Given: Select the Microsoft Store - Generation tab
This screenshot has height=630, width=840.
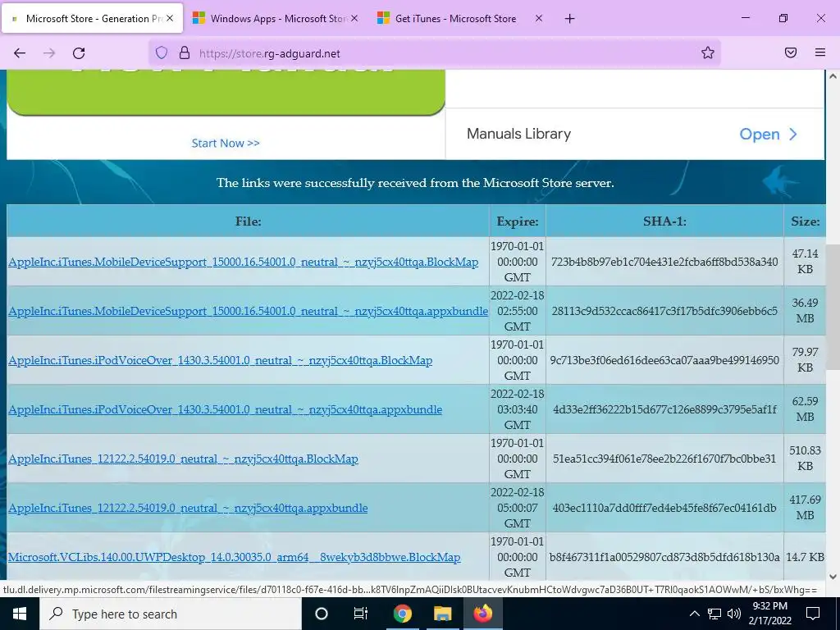Looking at the screenshot, I should coord(92,18).
